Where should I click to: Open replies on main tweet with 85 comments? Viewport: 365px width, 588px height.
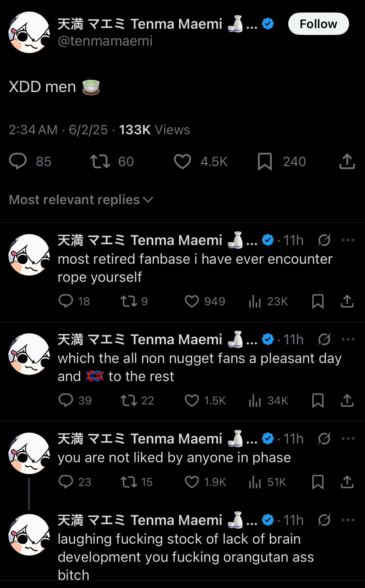click(18, 162)
